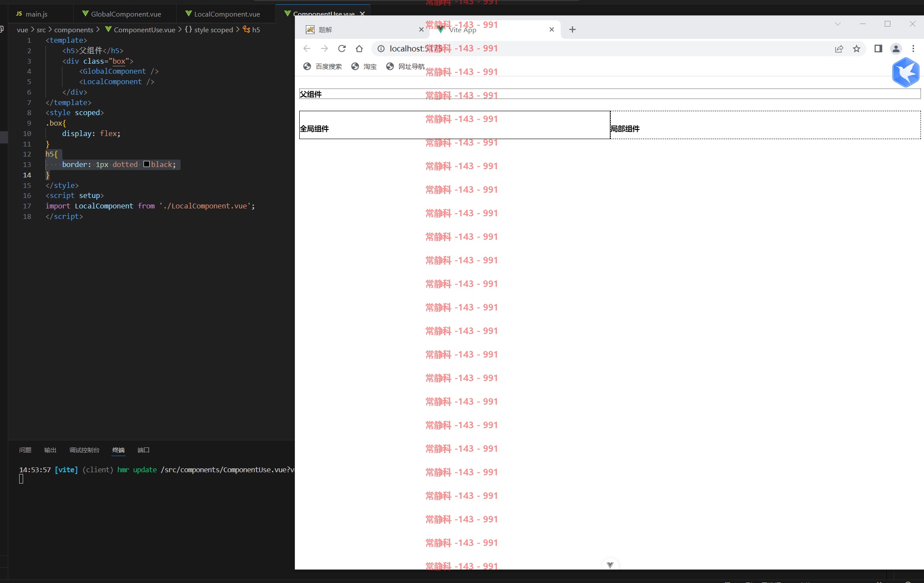Click 'vue' root breadcrumb segment
The width and height of the screenshot is (924, 583).
[22, 30]
